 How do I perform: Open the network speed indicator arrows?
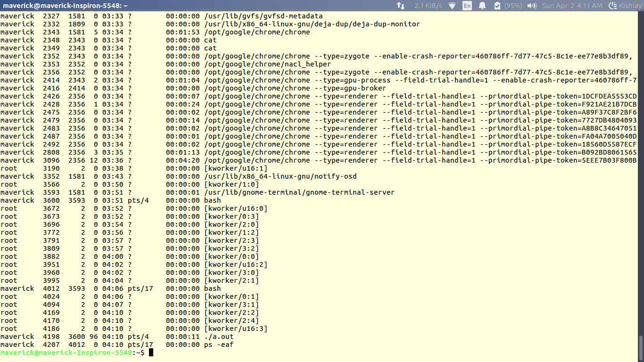tap(401, 6)
